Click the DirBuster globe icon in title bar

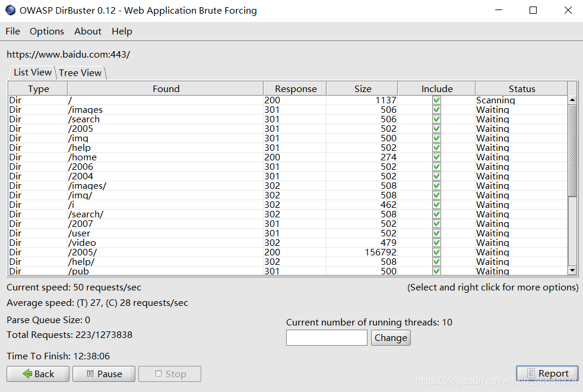(x=11, y=11)
